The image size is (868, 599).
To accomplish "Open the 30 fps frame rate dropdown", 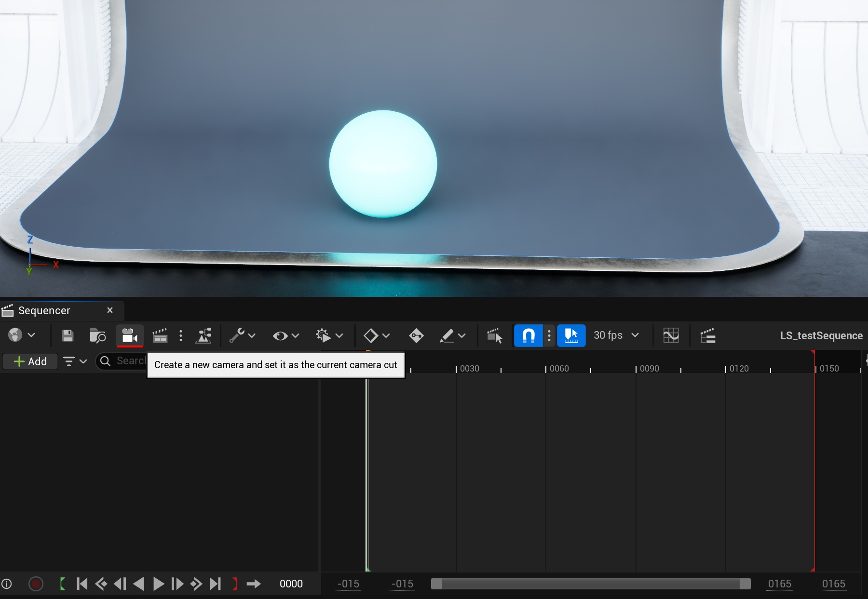I will 616,335.
